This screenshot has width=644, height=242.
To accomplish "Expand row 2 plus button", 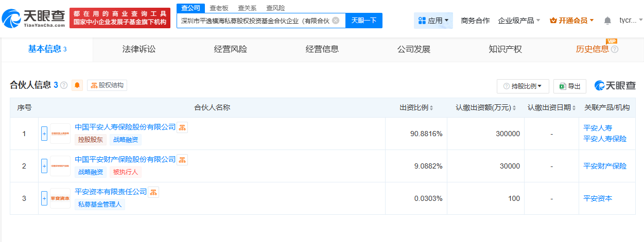I will (44, 166).
